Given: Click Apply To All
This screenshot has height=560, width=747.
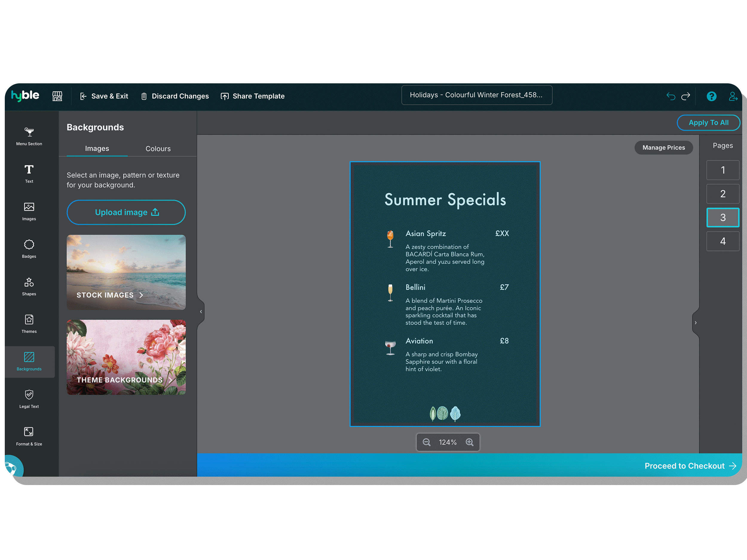Looking at the screenshot, I should 708,122.
